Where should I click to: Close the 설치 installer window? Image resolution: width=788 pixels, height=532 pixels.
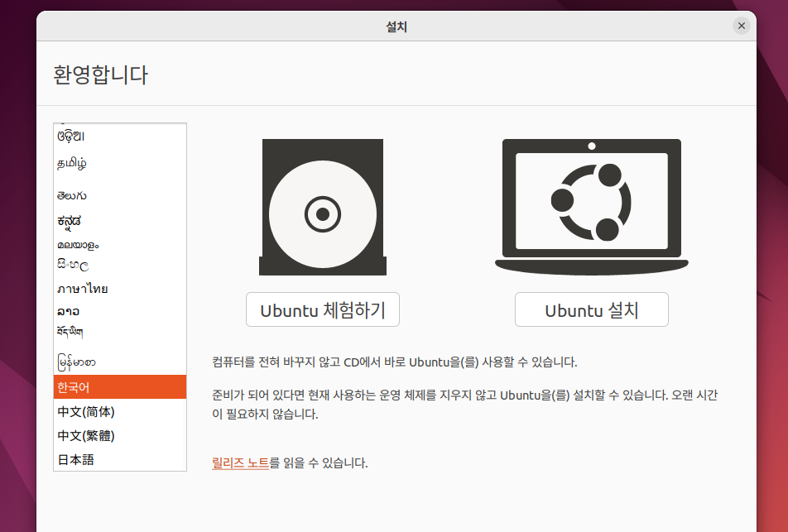(742, 26)
